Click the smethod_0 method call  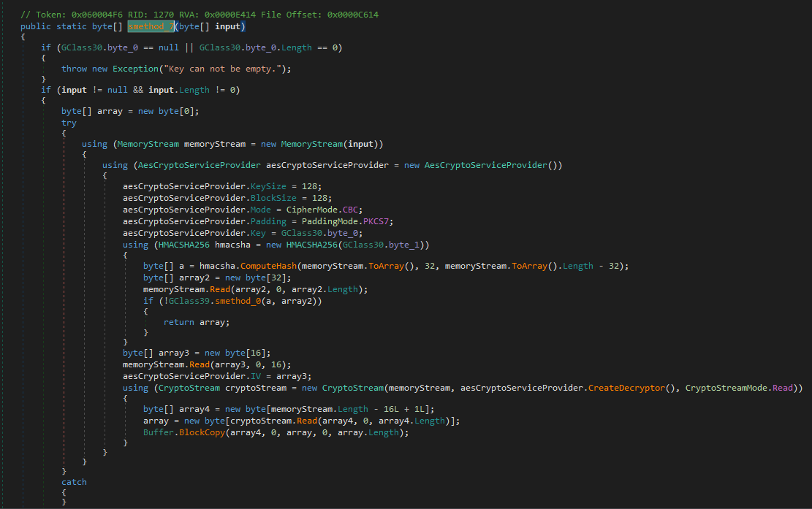(238, 301)
